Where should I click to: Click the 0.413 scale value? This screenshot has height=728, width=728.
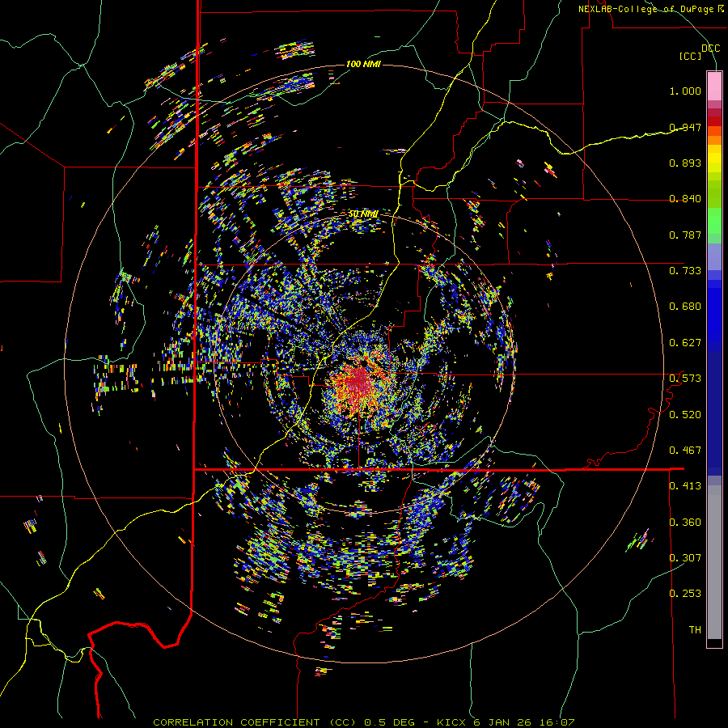[x=685, y=486]
